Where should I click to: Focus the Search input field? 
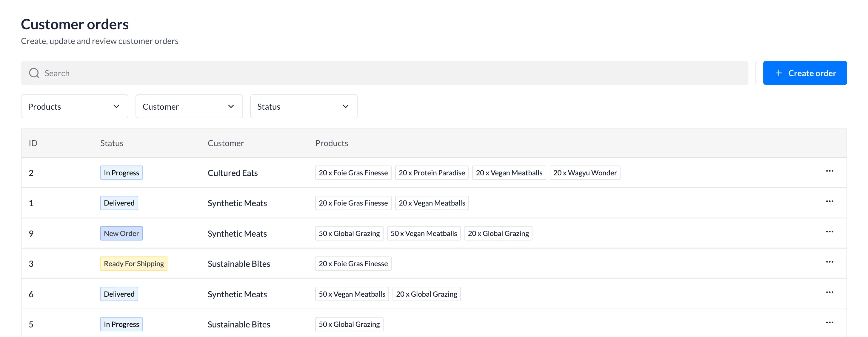(384, 73)
